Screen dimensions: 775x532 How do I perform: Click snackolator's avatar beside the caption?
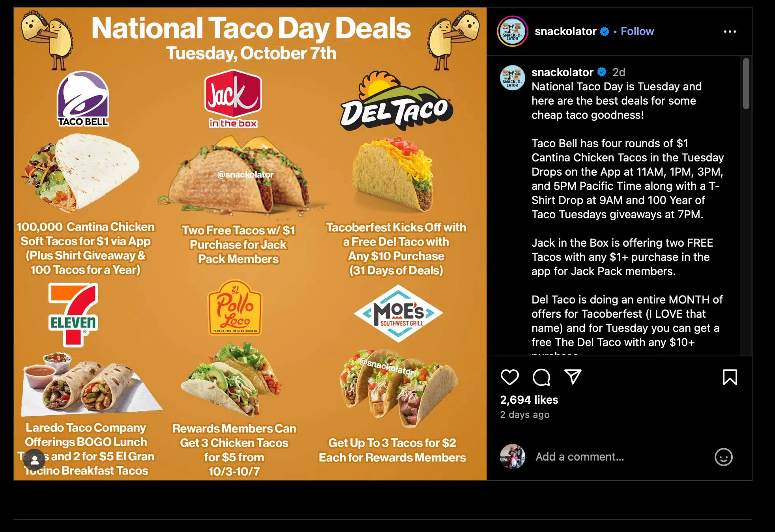coord(512,78)
